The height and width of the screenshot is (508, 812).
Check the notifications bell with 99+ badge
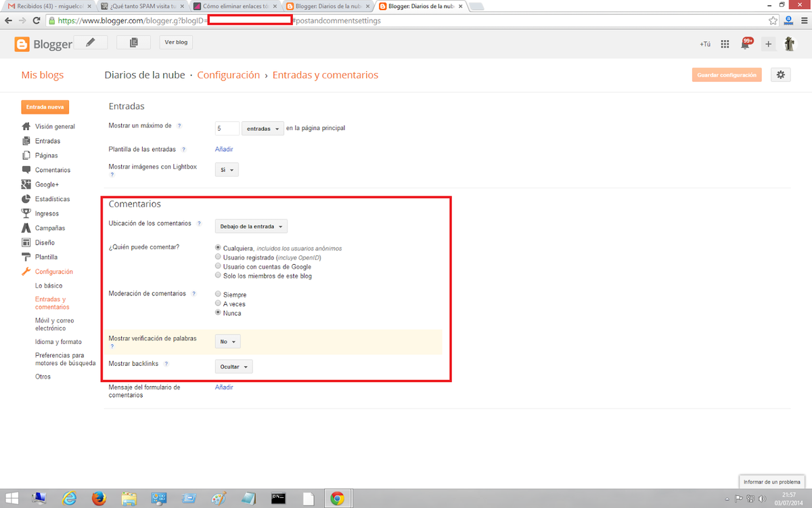tap(746, 45)
